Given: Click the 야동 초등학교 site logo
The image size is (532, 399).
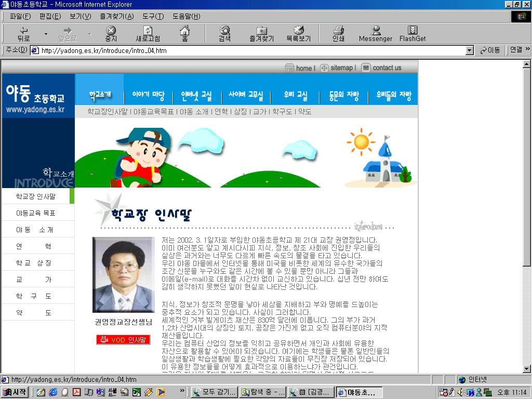Looking at the screenshot, I should point(35,98).
